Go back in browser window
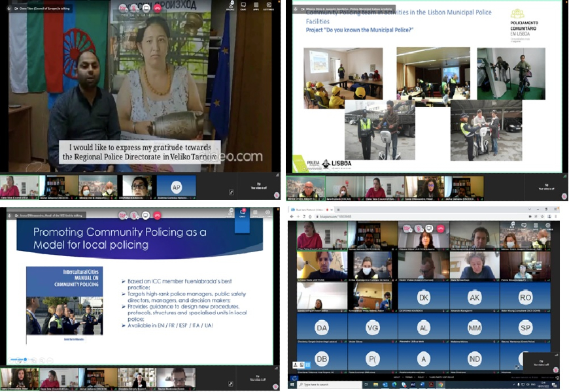Screen dimensions: 569x392 pos(292,216)
